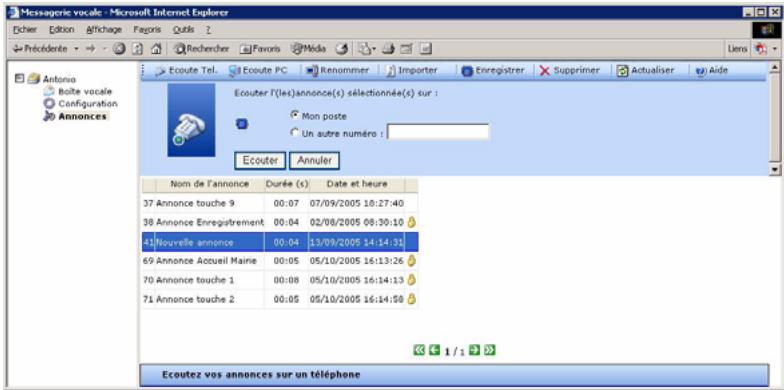784x390 pixels.
Task: Click the Ecoute PC toolbar item
Action: [x=258, y=70]
